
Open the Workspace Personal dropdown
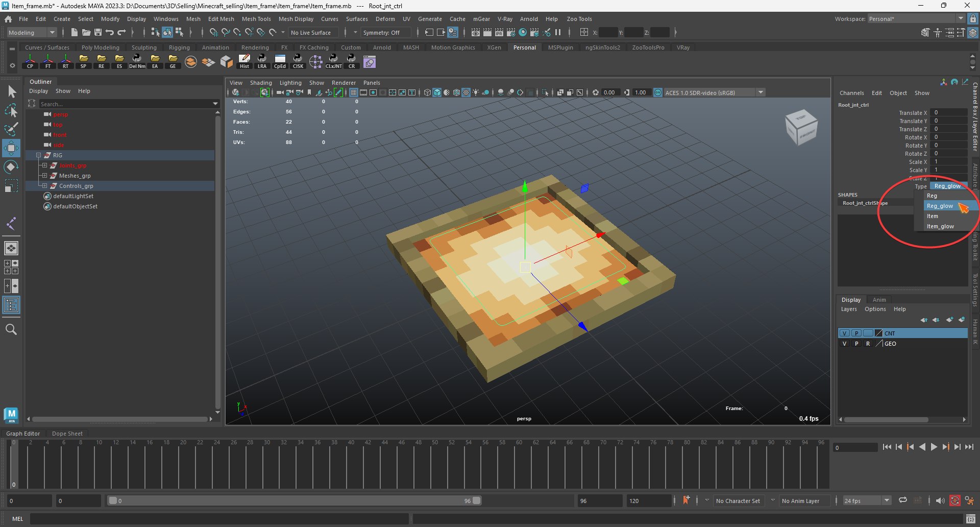(916, 19)
